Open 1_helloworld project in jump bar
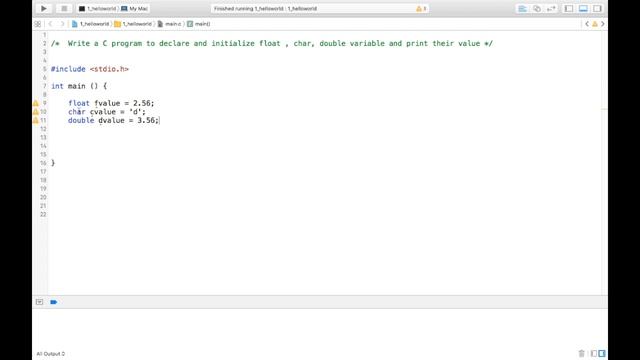Viewport: 640px width, 360px height. click(91, 24)
